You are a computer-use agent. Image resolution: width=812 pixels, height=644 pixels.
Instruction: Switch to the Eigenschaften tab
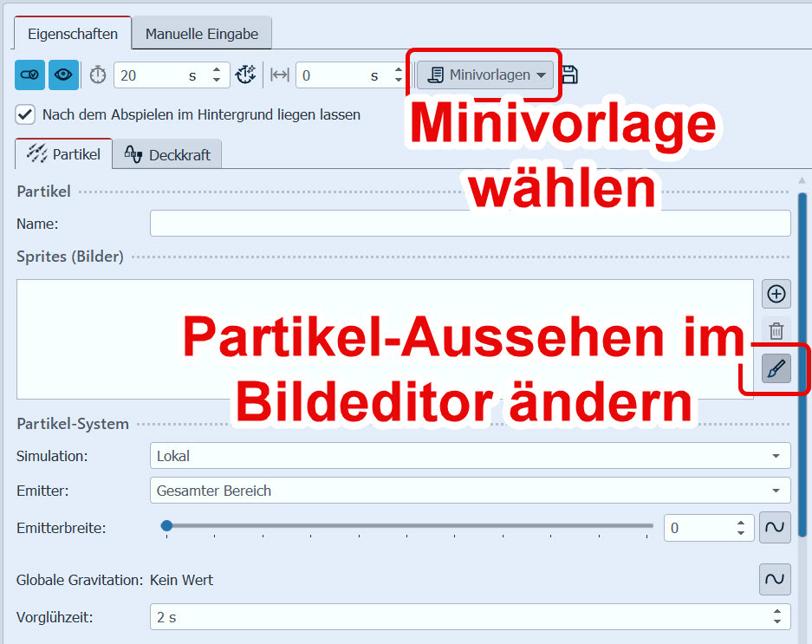point(73,34)
